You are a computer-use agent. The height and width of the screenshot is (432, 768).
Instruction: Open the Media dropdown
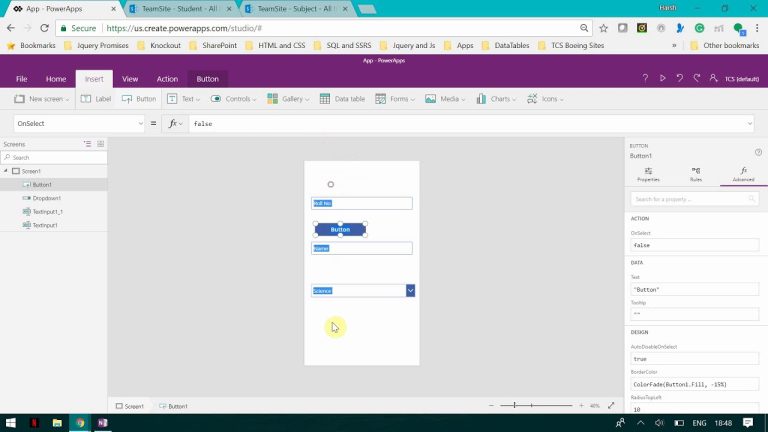(445, 99)
